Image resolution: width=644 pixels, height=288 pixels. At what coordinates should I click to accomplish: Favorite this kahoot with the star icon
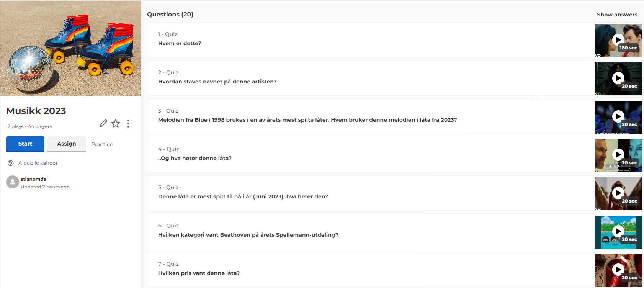(x=116, y=123)
